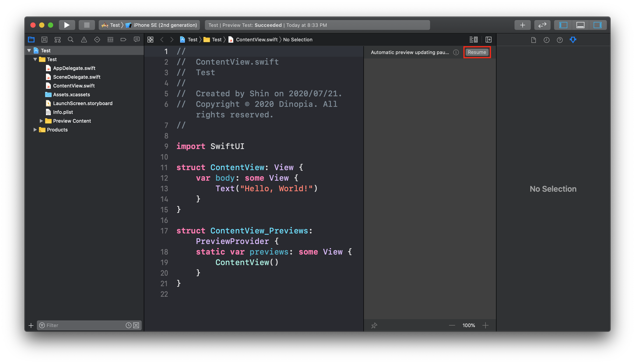Screen dimensions: 635x364
Task: Expand the Preview Content folder
Action: (41, 121)
